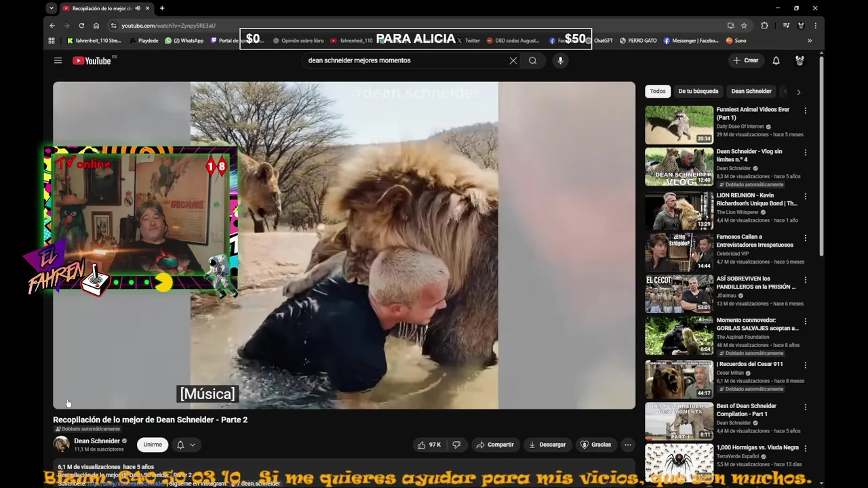Click the main video player
The width and height of the screenshot is (868, 488).
(x=344, y=245)
